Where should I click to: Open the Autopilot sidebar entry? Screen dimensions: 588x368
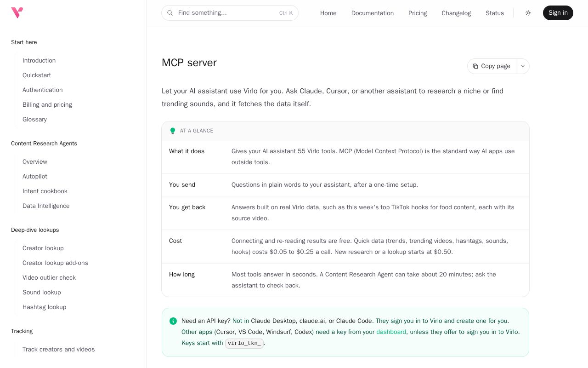(35, 177)
